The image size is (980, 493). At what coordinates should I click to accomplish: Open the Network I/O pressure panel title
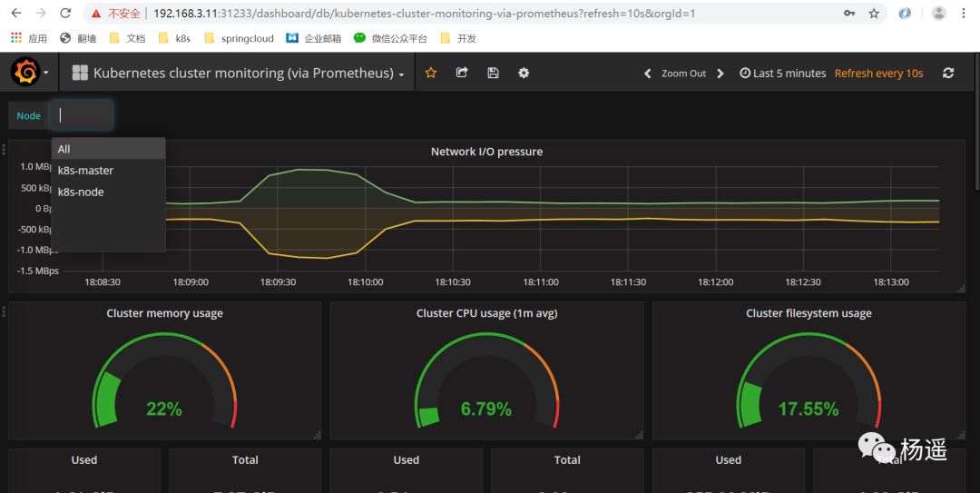point(486,152)
